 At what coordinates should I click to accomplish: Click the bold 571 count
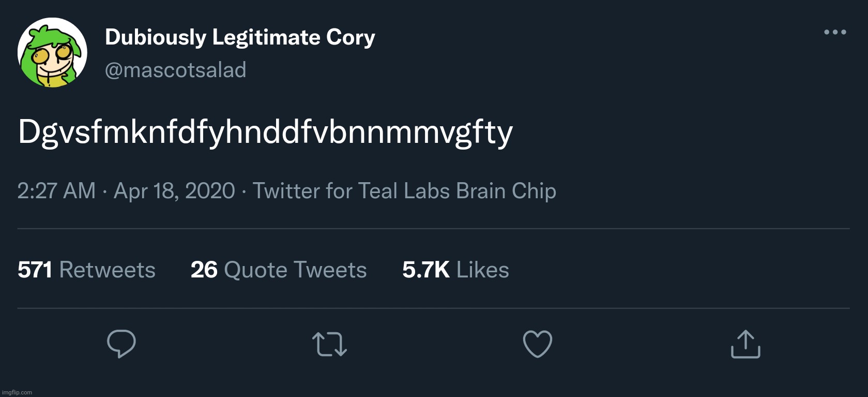(x=35, y=270)
